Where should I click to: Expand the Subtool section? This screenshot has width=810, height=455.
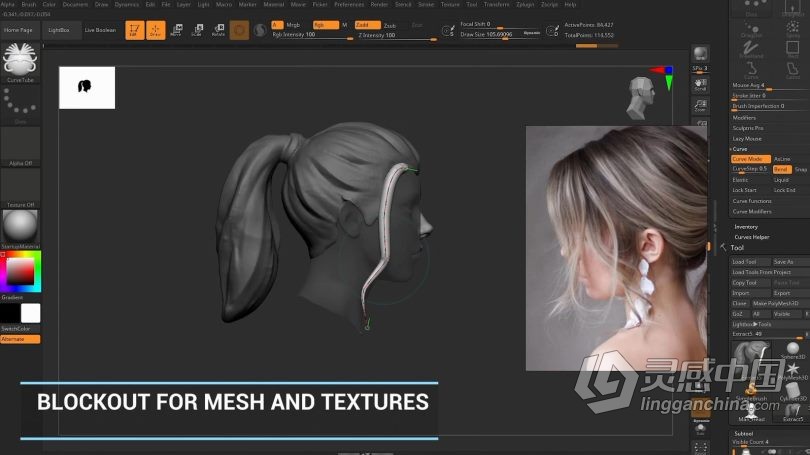point(743,434)
